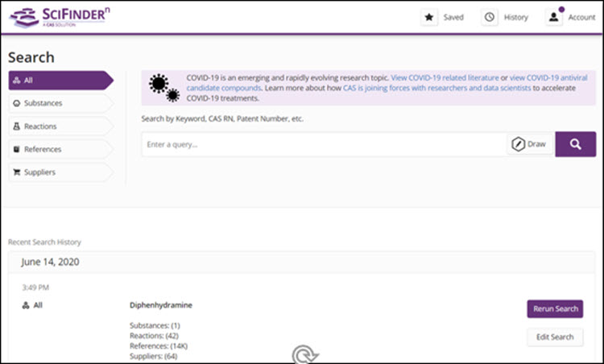
Task: Switch to the Substances search tab
Action: 61,103
